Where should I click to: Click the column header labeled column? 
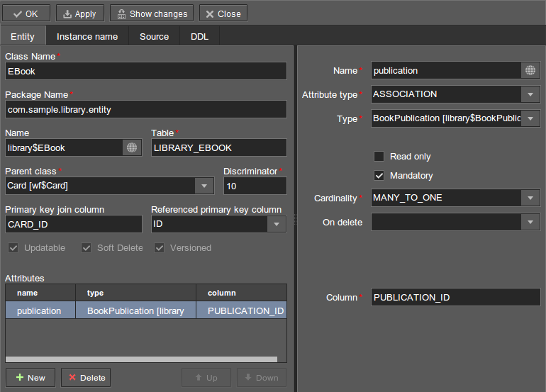(241, 293)
